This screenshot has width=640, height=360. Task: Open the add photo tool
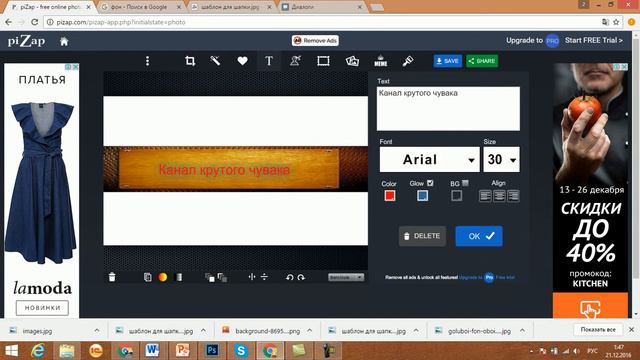[x=352, y=61]
